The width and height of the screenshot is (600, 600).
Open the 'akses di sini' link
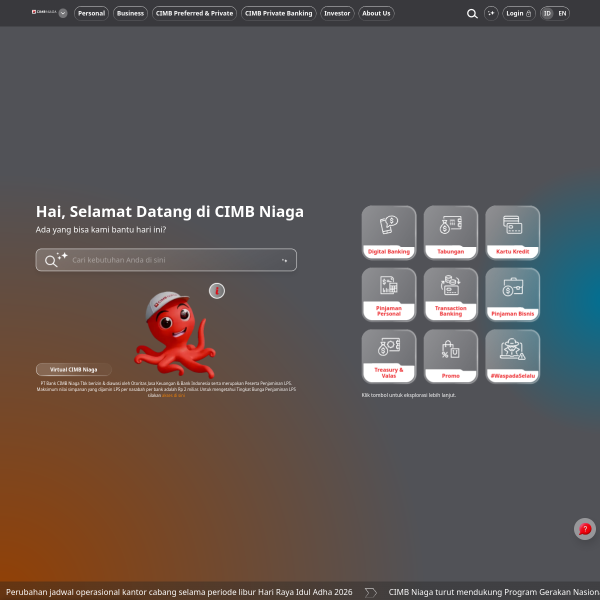(x=173, y=395)
